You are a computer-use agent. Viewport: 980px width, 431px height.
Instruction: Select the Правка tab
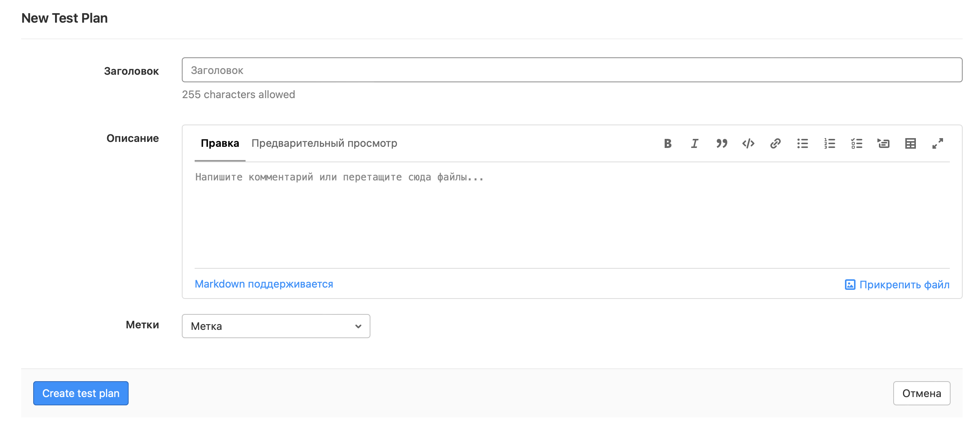pyautogui.click(x=220, y=143)
